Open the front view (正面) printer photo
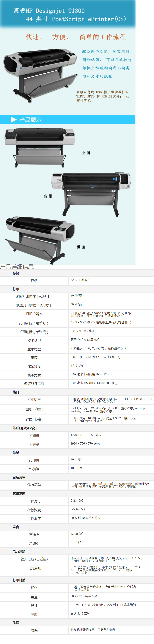The image size is (154, 644). (x=40, y=148)
